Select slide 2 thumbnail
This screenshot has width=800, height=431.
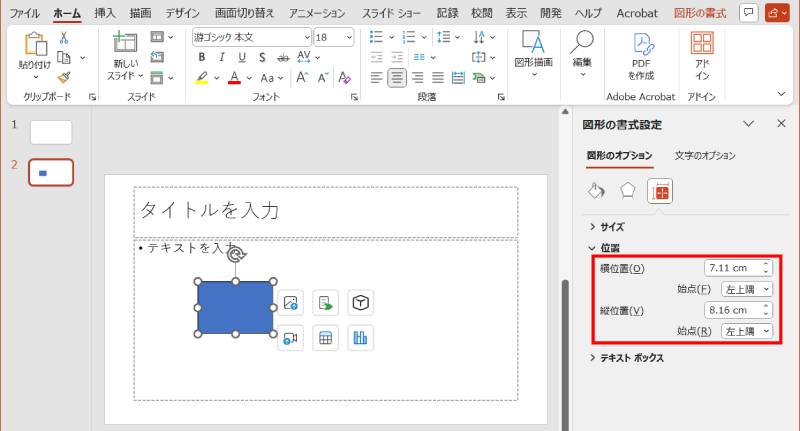coord(51,172)
